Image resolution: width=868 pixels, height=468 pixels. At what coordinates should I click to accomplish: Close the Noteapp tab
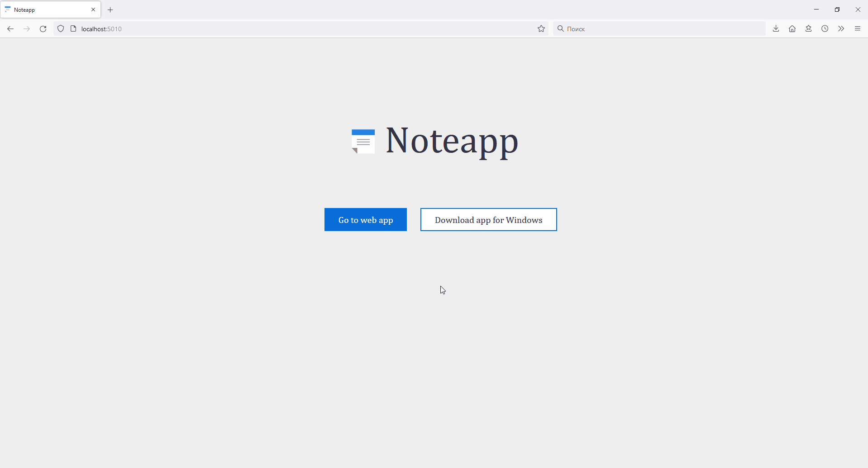[93, 9]
